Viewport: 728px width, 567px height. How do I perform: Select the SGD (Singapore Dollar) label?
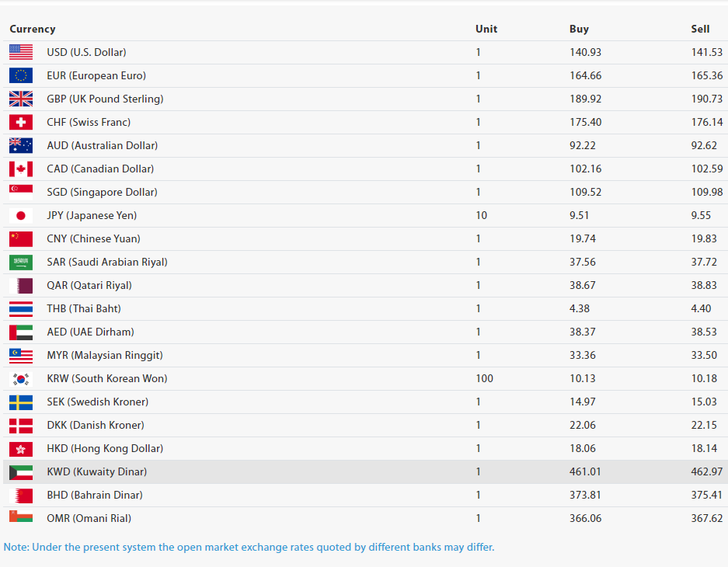[x=102, y=192]
